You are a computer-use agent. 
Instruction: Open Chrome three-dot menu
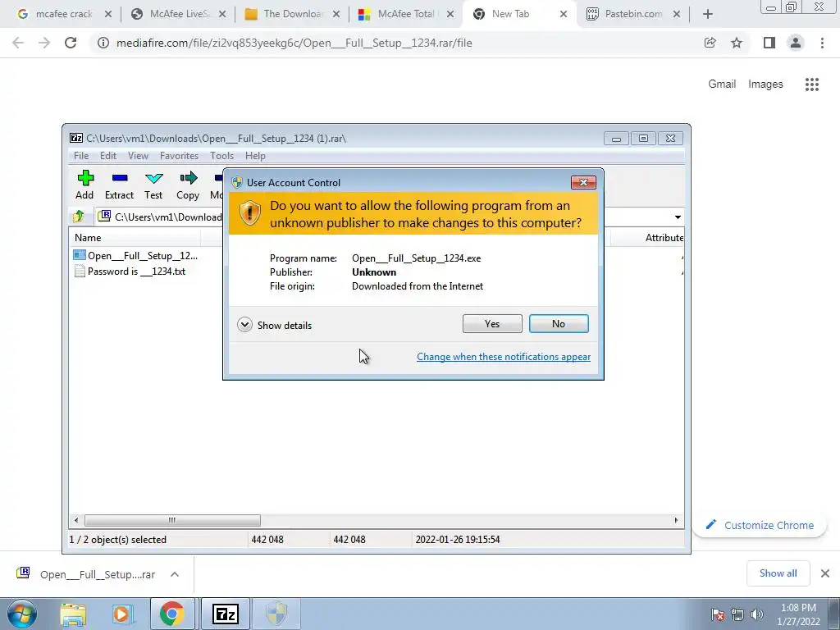pyautogui.click(x=822, y=43)
